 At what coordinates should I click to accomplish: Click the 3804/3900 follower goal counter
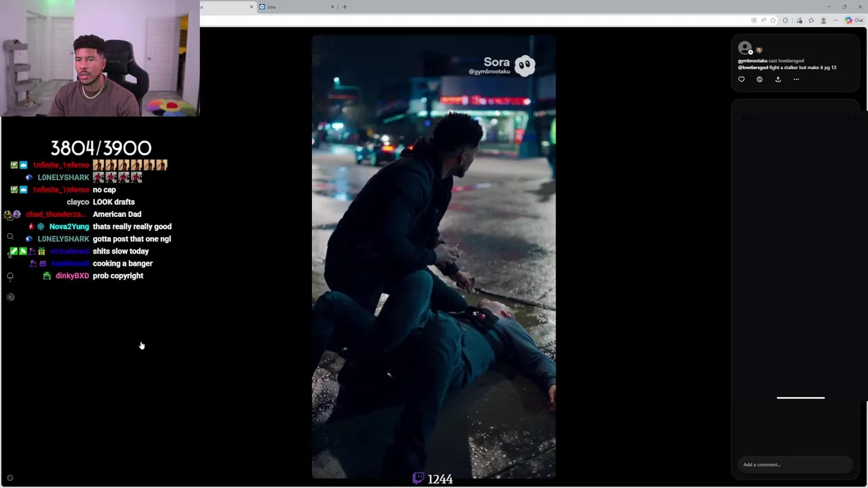coord(101,148)
